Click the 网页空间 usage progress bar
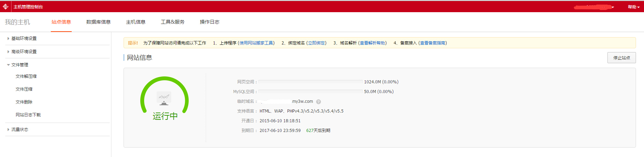 pos(310,82)
